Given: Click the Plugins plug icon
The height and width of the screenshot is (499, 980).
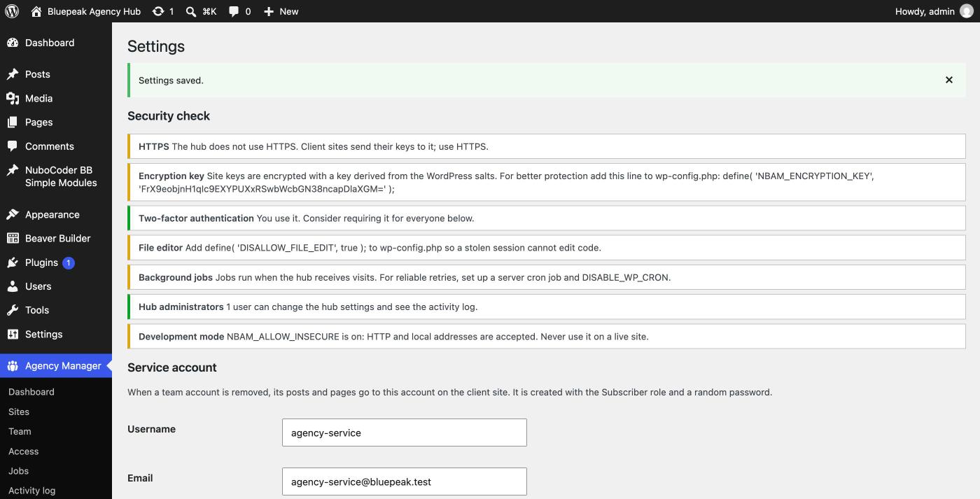Looking at the screenshot, I should click(13, 262).
